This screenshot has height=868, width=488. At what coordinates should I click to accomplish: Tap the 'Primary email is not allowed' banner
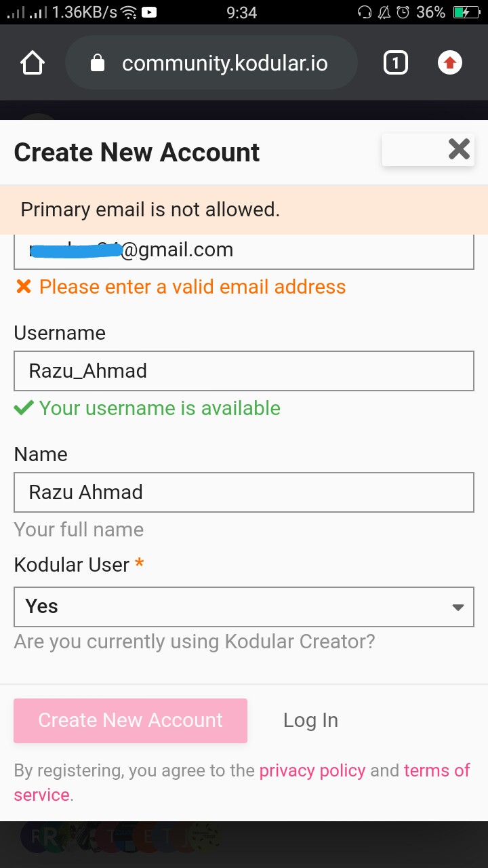pos(244,210)
